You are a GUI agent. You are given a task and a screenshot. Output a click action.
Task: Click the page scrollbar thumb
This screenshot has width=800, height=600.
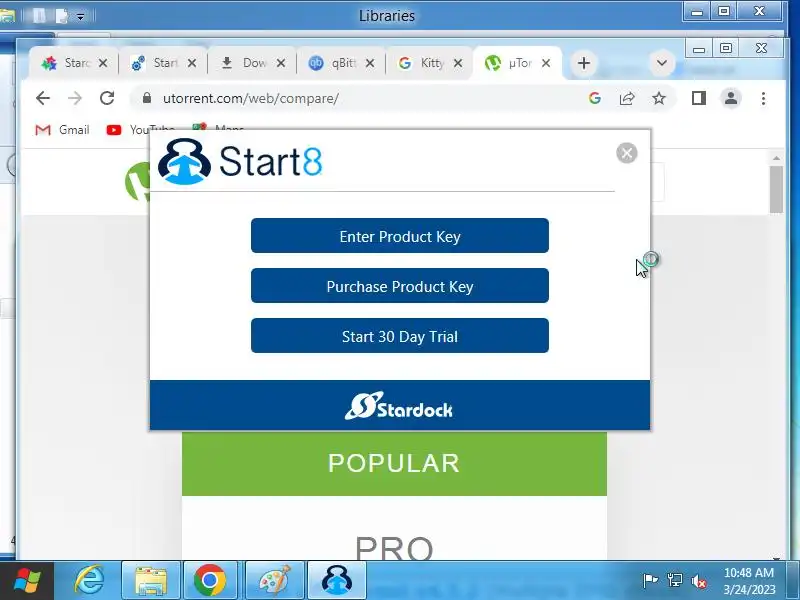tap(776, 189)
